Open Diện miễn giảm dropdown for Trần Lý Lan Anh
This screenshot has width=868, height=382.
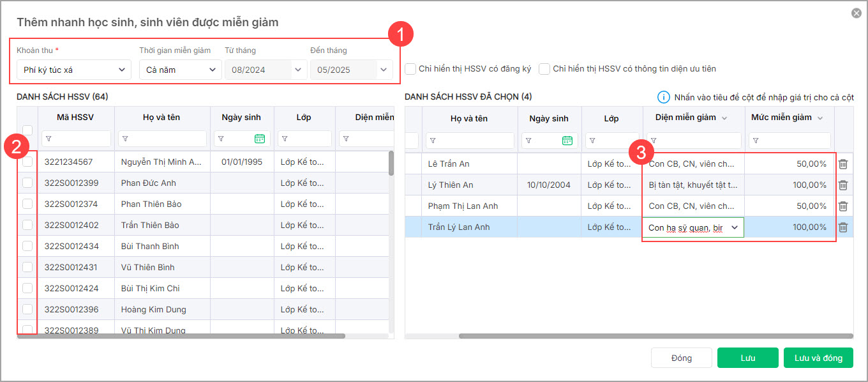tap(734, 227)
